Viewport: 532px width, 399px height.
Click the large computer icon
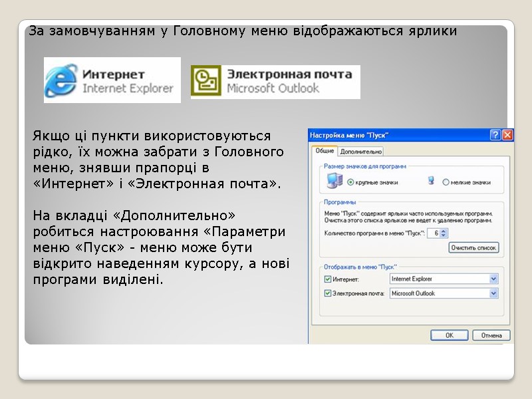click(x=334, y=180)
